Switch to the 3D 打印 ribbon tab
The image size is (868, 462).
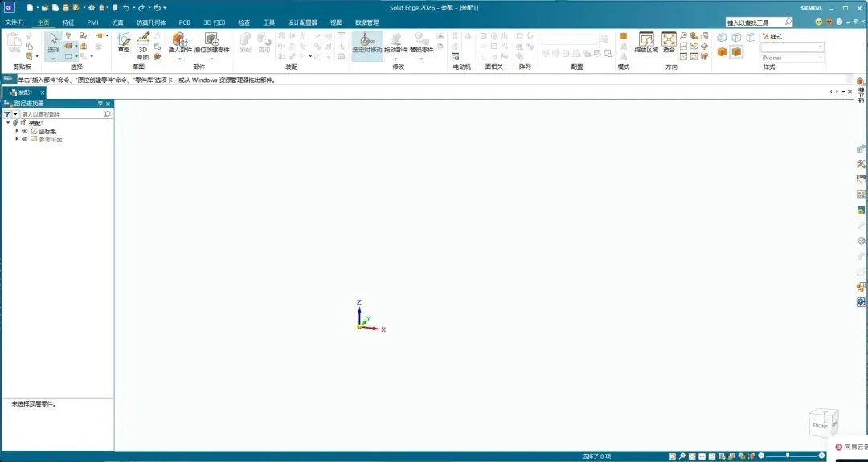[215, 22]
